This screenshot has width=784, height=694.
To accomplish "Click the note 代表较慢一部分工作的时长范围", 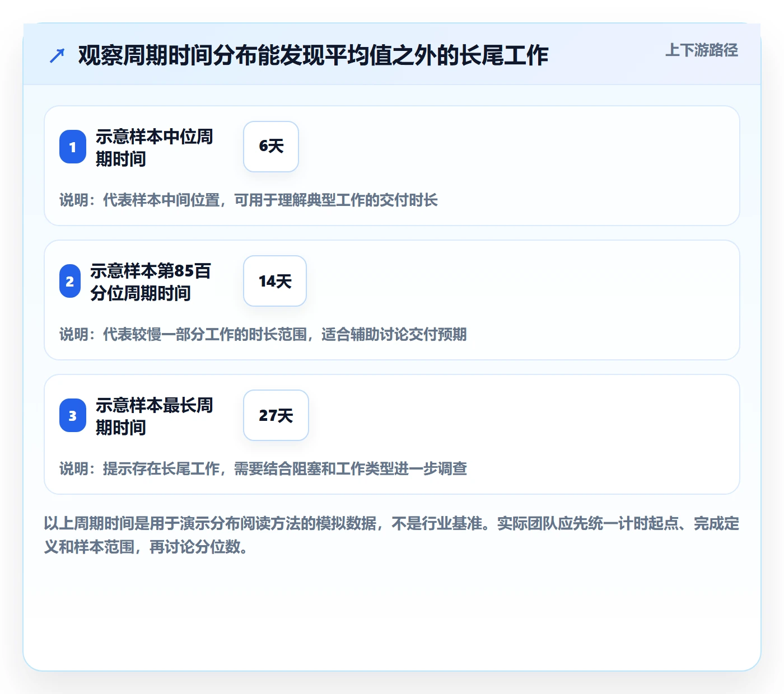I will pos(205,334).
